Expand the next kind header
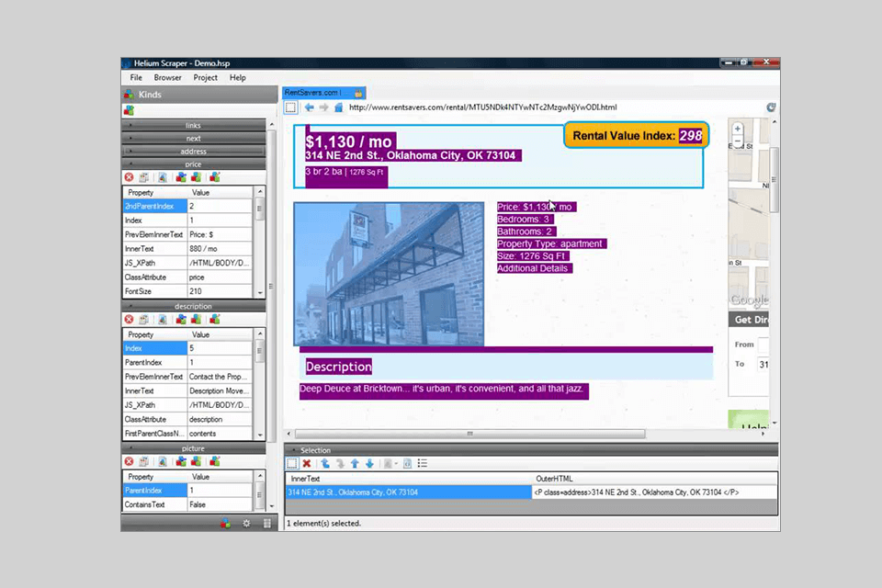Image resolution: width=882 pixels, height=588 pixels. pyautogui.click(x=194, y=138)
